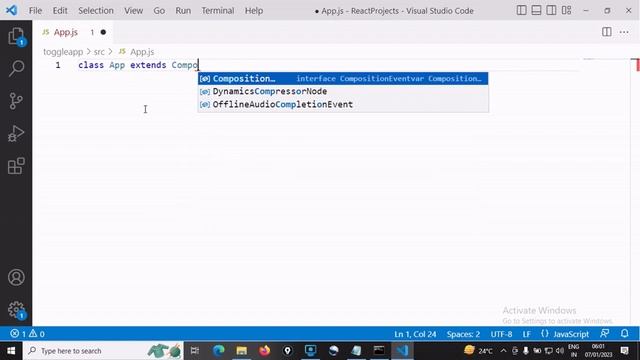The image size is (640, 360).
Task: Open the maps pin app on taskbar
Action: coord(287,351)
